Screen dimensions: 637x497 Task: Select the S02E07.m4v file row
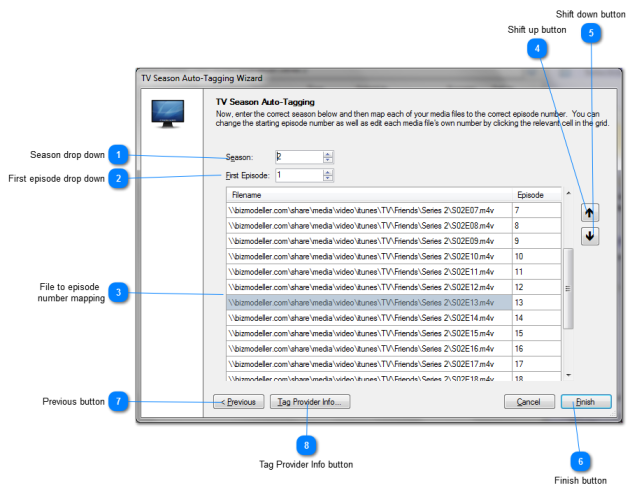pyautogui.click(x=368, y=211)
